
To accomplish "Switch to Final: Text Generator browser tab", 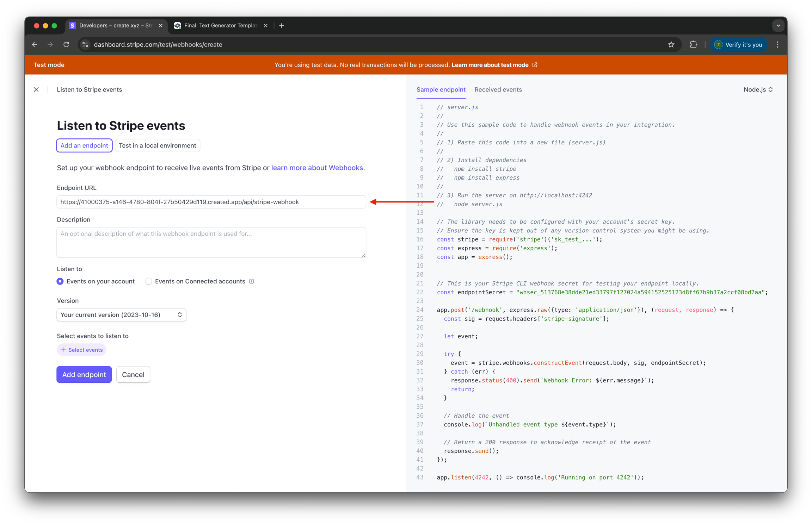I will pyautogui.click(x=220, y=26).
